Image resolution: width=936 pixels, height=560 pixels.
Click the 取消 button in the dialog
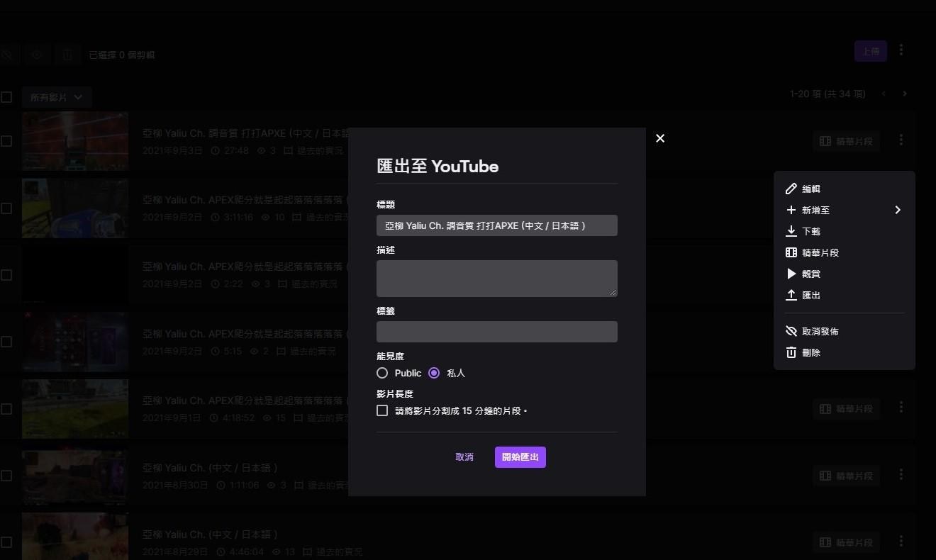click(464, 457)
